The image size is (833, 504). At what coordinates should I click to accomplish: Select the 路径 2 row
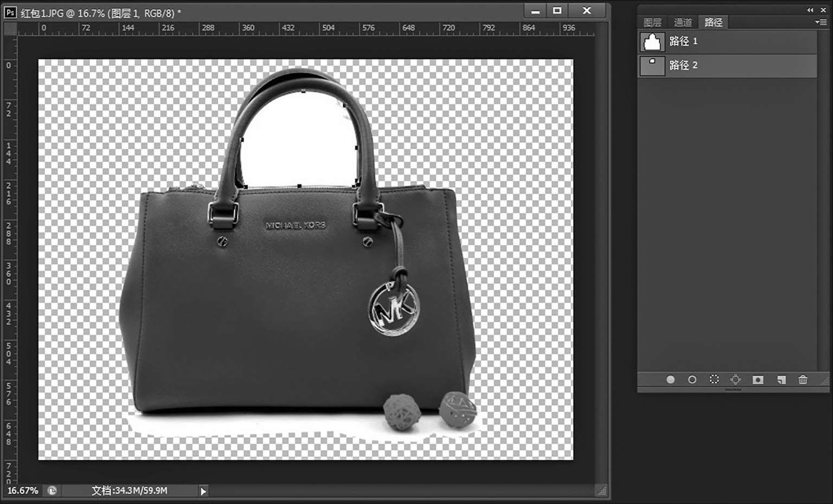pos(727,66)
